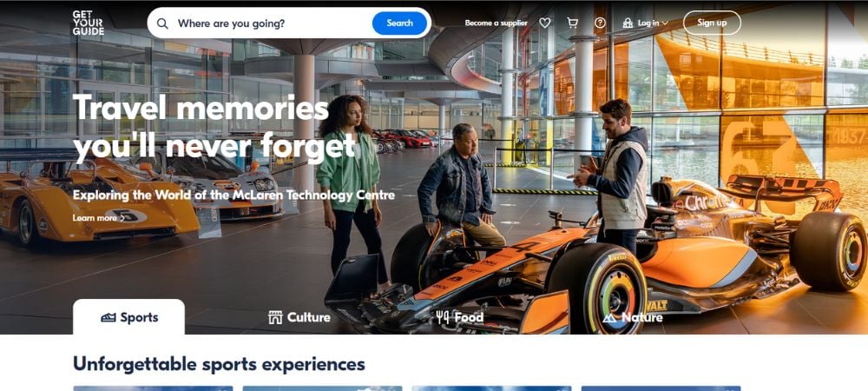Follow the Learn more arrow link
Screen dimensions: 868x391
tap(99, 218)
